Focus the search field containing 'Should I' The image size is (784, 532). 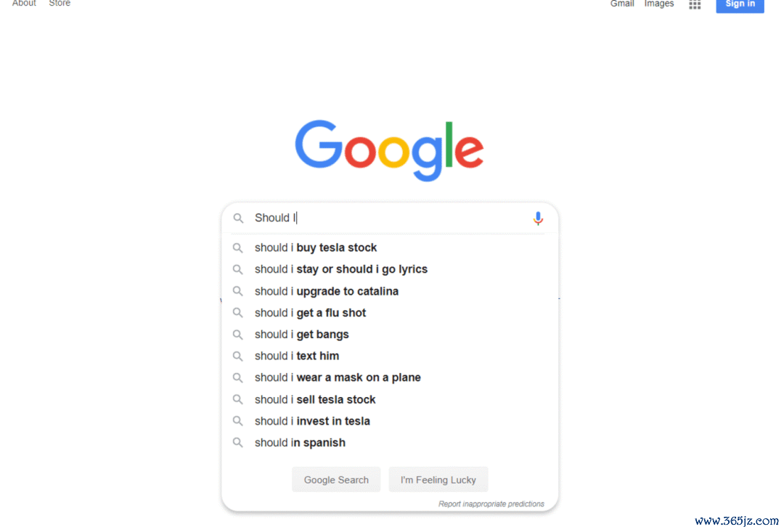point(390,218)
